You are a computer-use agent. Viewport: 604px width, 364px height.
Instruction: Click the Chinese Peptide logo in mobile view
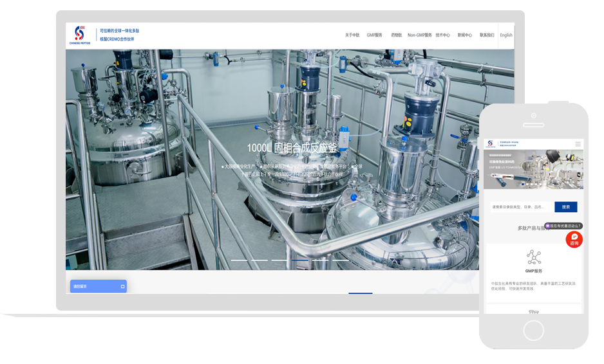(491, 144)
